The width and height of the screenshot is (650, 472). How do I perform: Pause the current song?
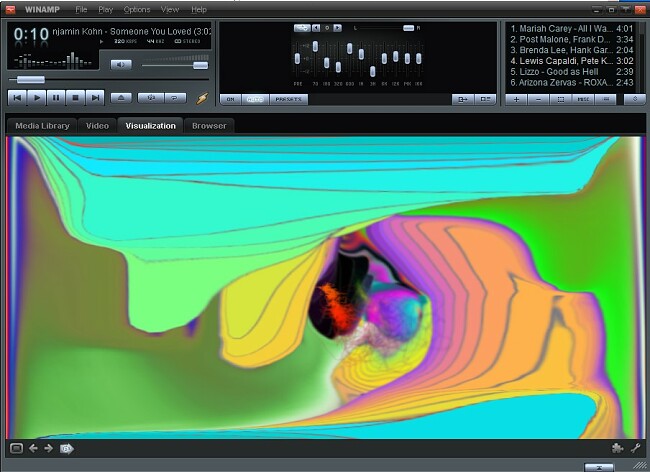tap(56, 98)
